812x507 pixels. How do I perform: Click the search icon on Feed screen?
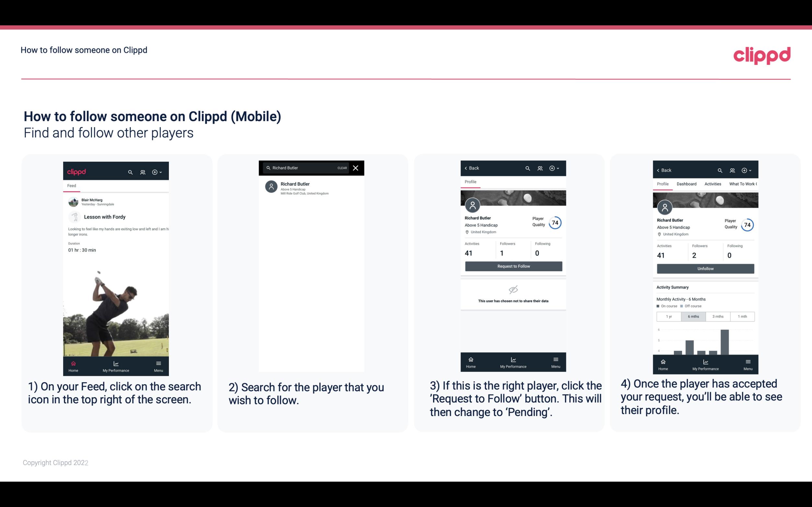[x=130, y=171]
